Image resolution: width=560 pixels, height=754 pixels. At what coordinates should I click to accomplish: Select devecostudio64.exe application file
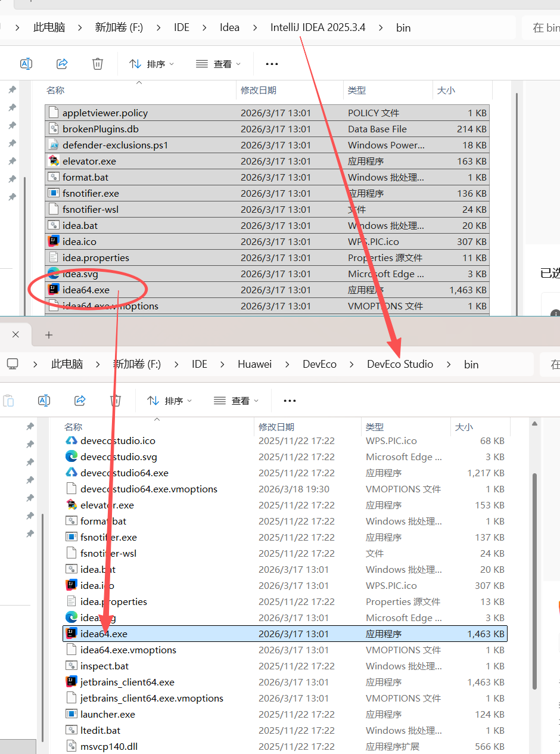[x=124, y=473]
